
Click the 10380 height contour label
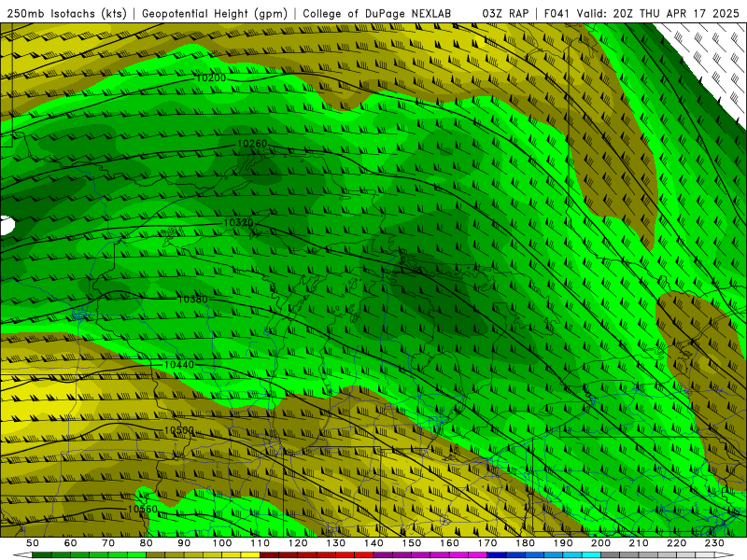[192, 299]
